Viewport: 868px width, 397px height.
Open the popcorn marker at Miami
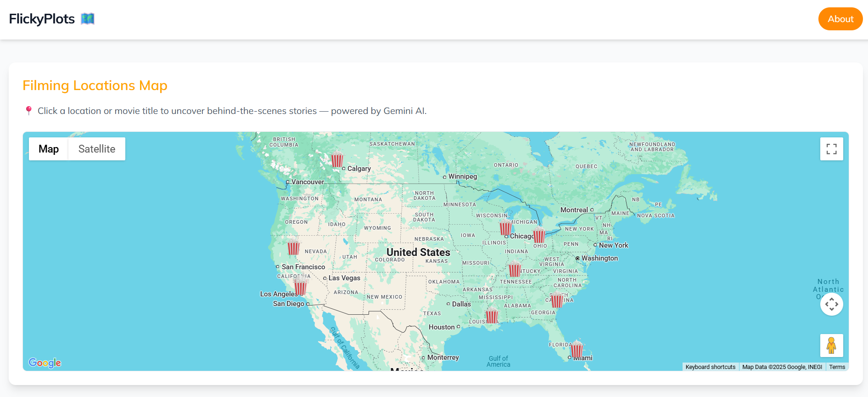click(x=577, y=349)
